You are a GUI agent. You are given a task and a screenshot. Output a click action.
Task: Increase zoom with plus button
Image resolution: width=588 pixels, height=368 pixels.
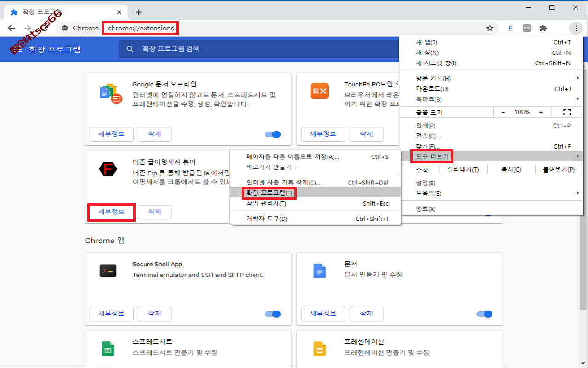tap(541, 112)
